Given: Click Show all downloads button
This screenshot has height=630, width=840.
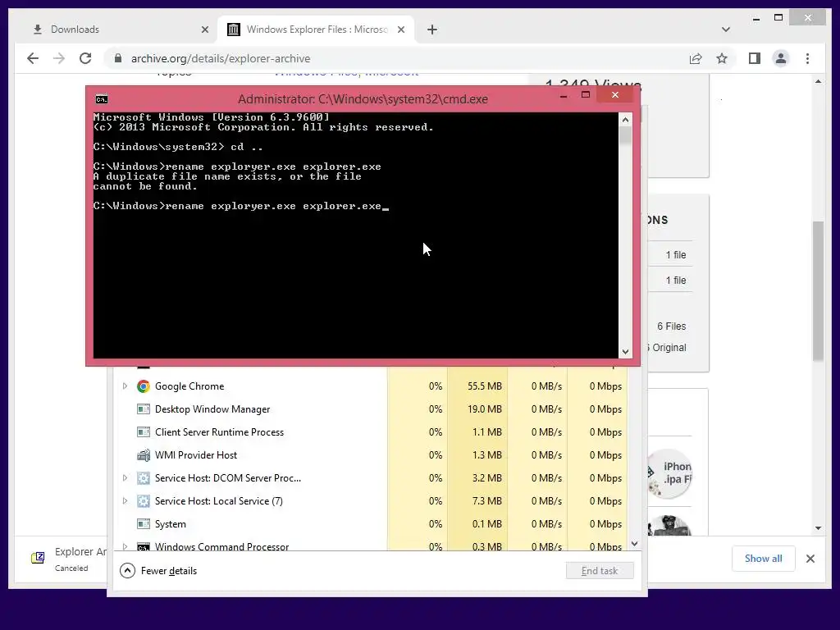Looking at the screenshot, I should click(x=763, y=558).
